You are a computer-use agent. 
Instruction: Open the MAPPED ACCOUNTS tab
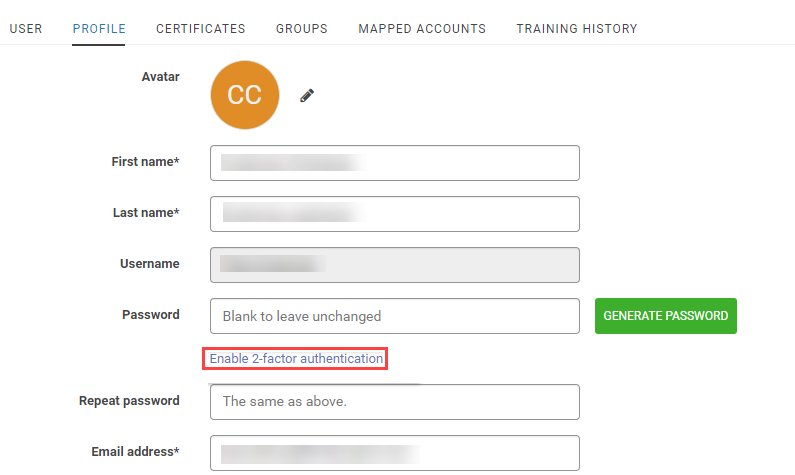[422, 29]
